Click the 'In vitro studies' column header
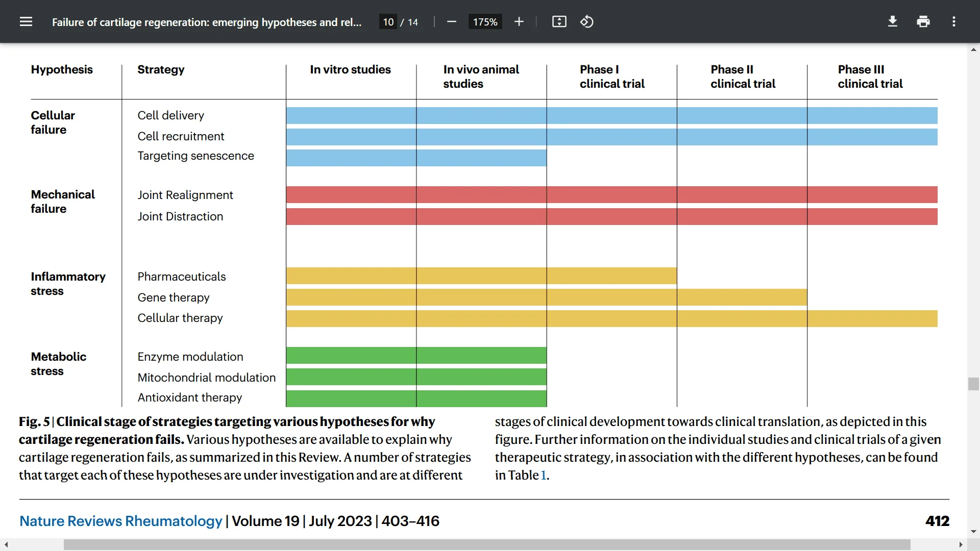The image size is (980, 551). (350, 69)
